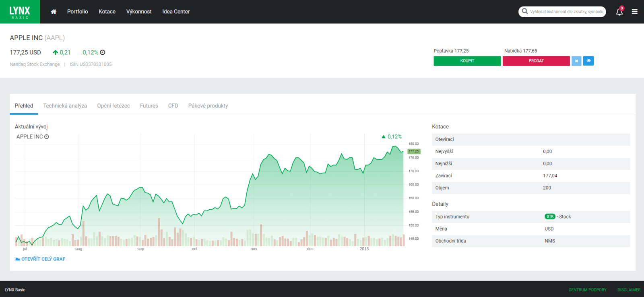Click the Nasdaq Stock Exchange text
The image size is (644, 297).
[x=35, y=64]
